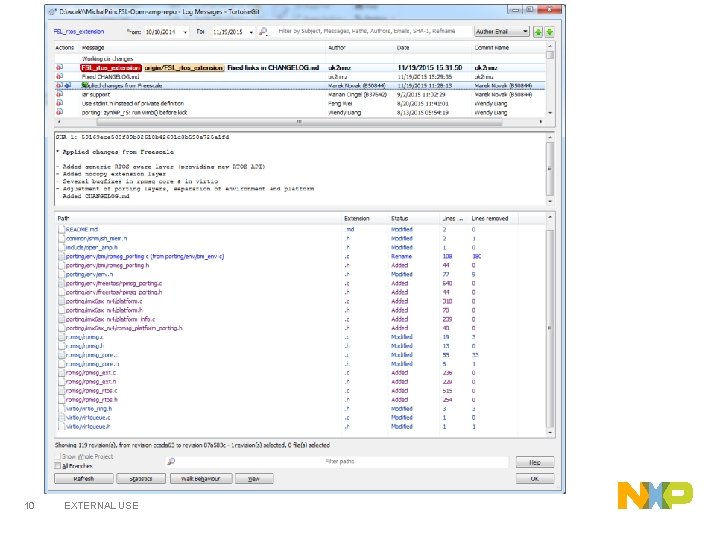Click the OK button

tap(534, 478)
